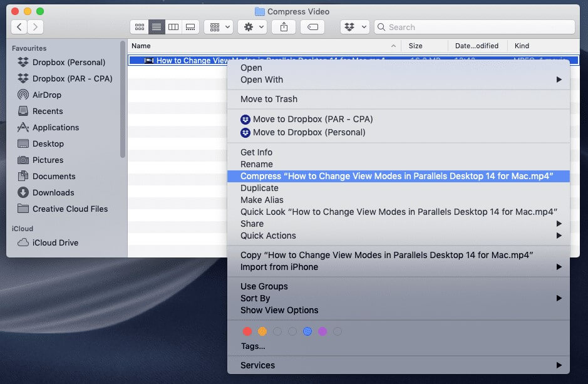
Task: Select Move to Trash menu item
Action: click(x=269, y=99)
